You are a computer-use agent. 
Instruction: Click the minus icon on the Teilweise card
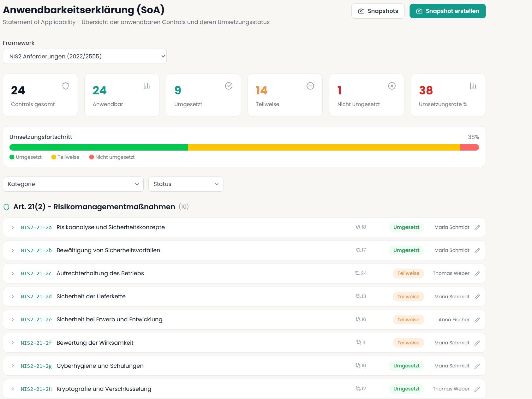pos(310,86)
